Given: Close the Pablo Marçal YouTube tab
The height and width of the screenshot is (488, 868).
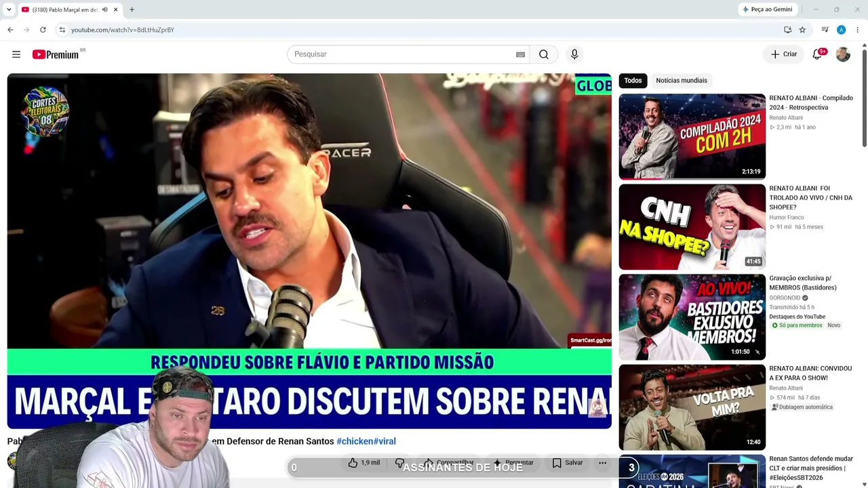Looking at the screenshot, I should pos(116,9).
